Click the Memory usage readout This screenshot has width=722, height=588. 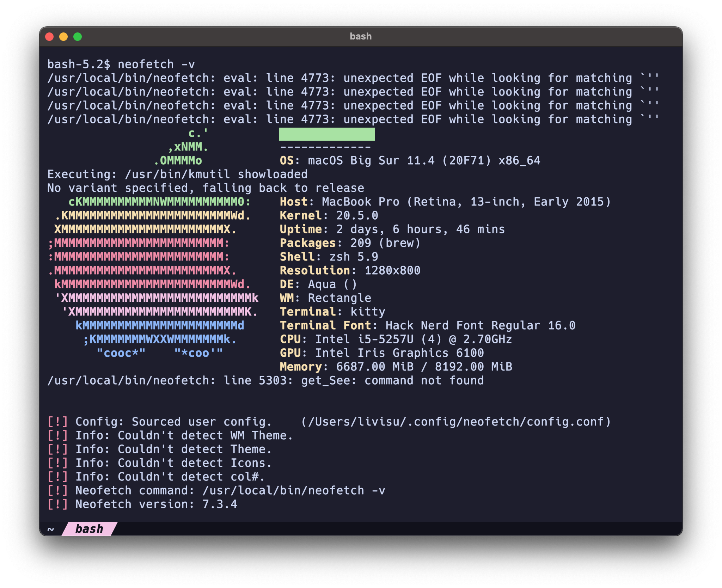[x=395, y=367]
